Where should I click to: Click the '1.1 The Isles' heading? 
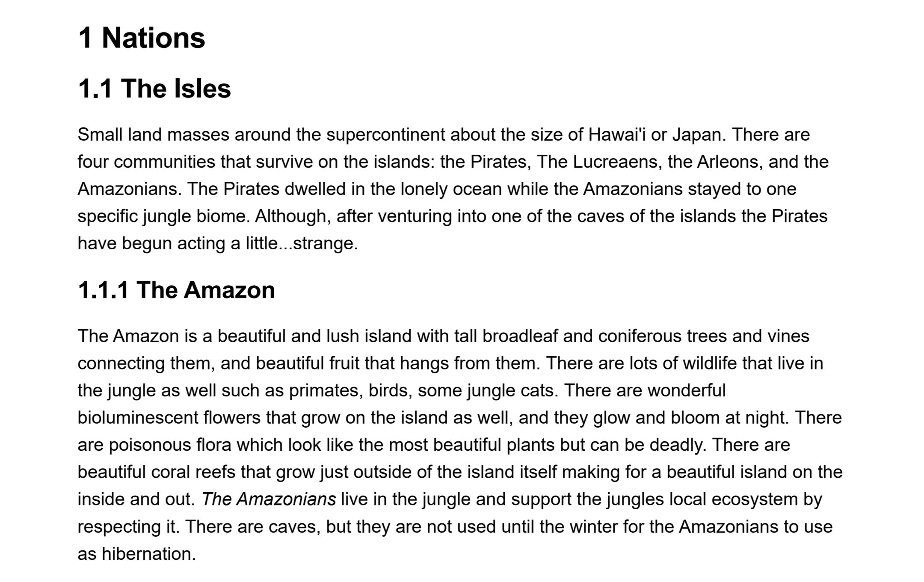coord(154,89)
